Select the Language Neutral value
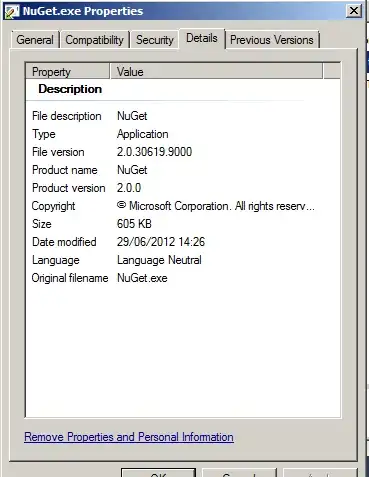Image resolution: width=369 pixels, height=477 pixels. [x=159, y=260]
